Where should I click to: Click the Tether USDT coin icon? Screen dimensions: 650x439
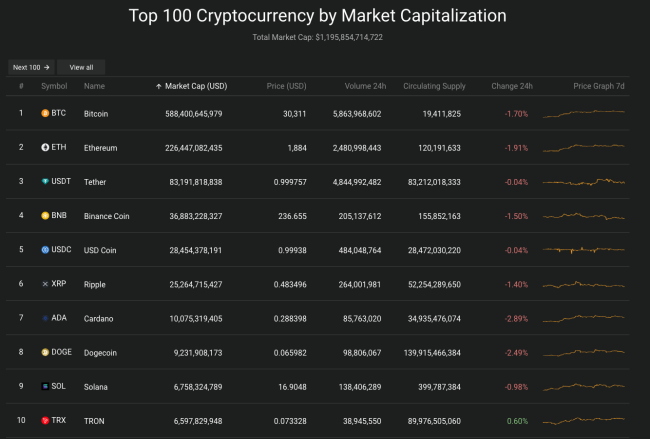pyautogui.click(x=45, y=182)
